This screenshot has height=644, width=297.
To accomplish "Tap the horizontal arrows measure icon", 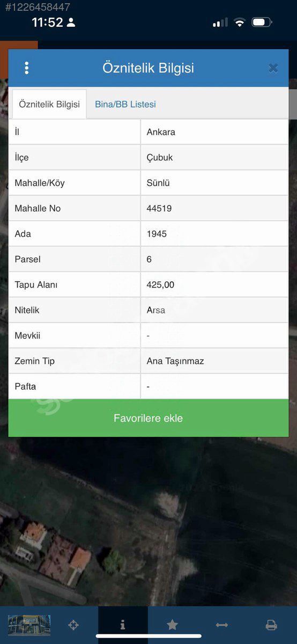I will pos(222,625).
